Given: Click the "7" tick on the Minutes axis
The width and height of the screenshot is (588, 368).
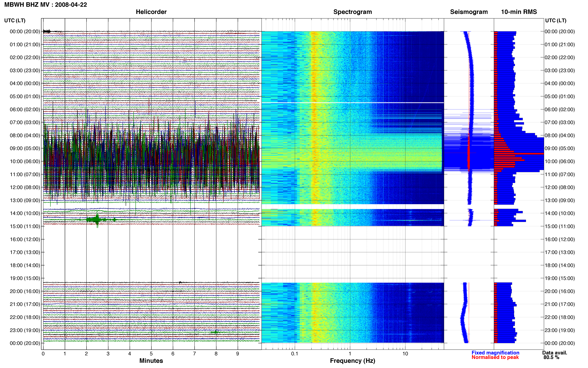Looking at the screenshot, I should (x=195, y=354).
